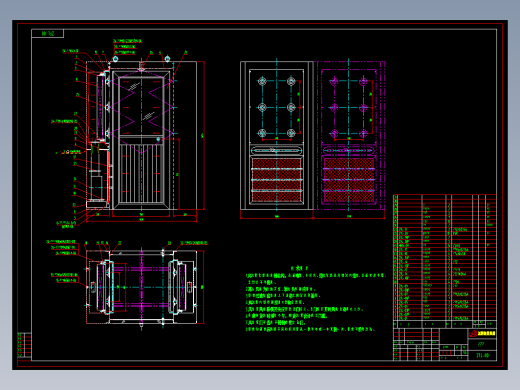Select the red hatched grille in white panel
The height and width of the screenshot is (390, 520).
coord(277,180)
